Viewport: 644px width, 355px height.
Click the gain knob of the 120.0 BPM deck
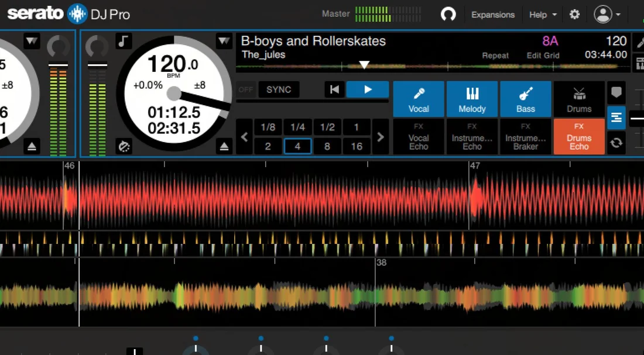click(97, 46)
